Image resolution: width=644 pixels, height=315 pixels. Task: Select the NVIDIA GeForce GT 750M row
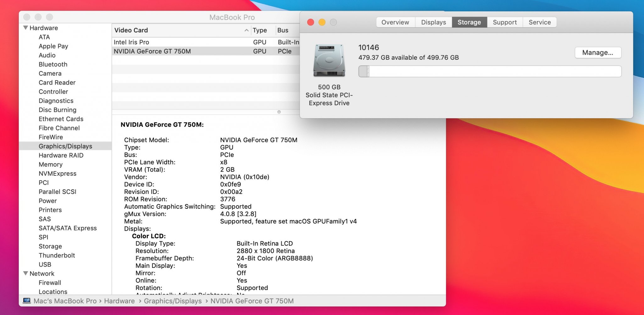click(x=206, y=51)
